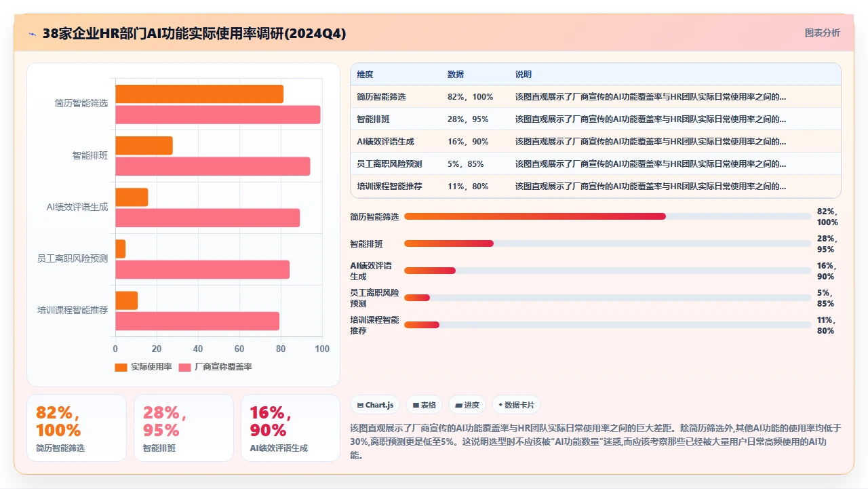Click the 说明 table column header
The height and width of the screenshot is (489, 868).
coord(524,75)
